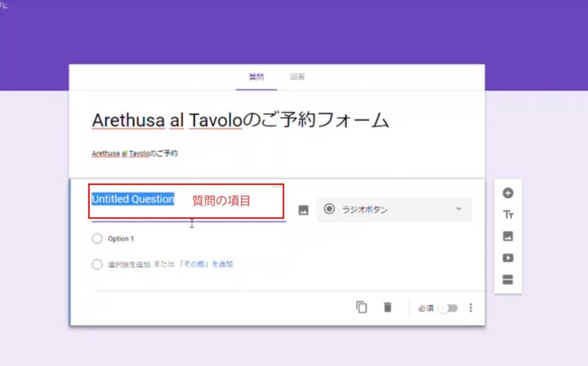
Task: Edit the form description Arethusa al Tavoloのご予約
Action: tap(134, 153)
